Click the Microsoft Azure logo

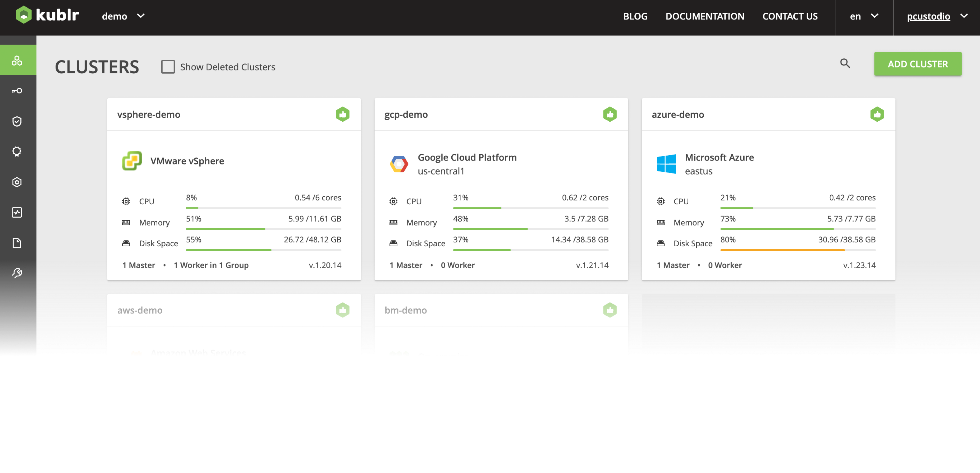[x=666, y=164]
